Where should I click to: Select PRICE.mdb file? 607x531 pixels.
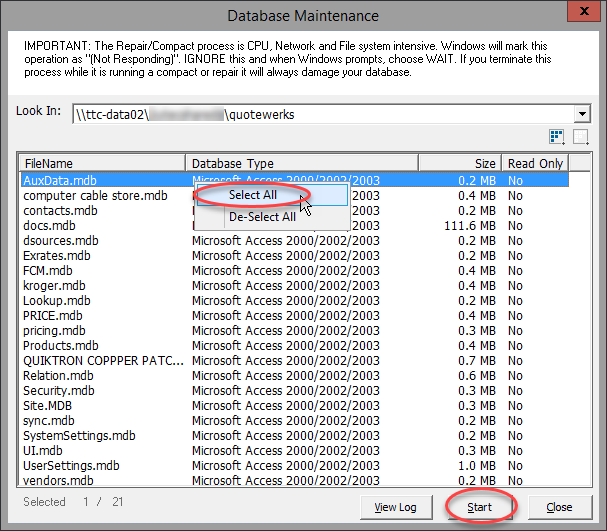tap(53, 316)
